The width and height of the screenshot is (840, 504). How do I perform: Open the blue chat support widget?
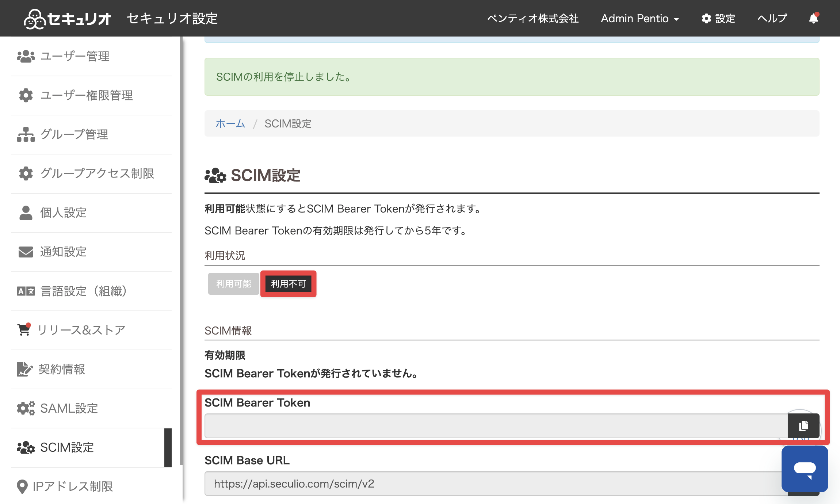click(x=805, y=469)
